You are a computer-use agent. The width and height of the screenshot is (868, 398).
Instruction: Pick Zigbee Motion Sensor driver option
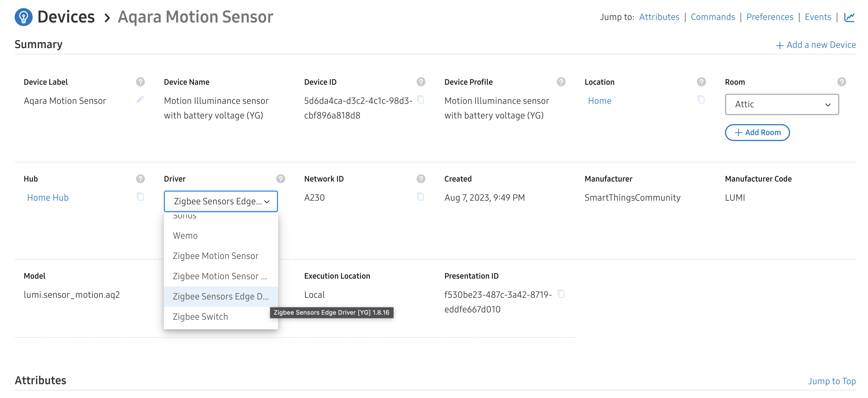pos(216,256)
